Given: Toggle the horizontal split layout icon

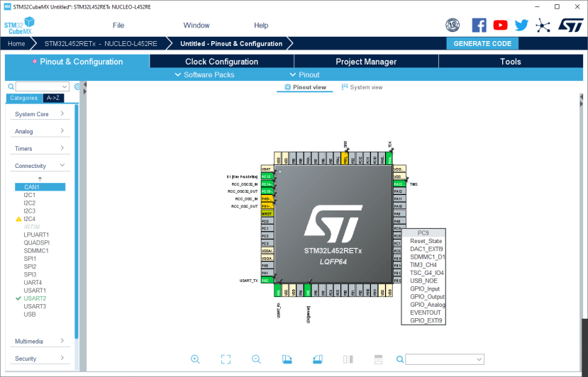Looking at the screenshot, I should pyautogui.click(x=378, y=359).
